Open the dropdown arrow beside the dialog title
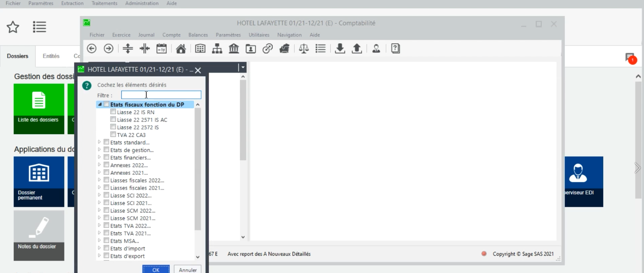The image size is (644, 273). pyautogui.click(x=243, y=67)
